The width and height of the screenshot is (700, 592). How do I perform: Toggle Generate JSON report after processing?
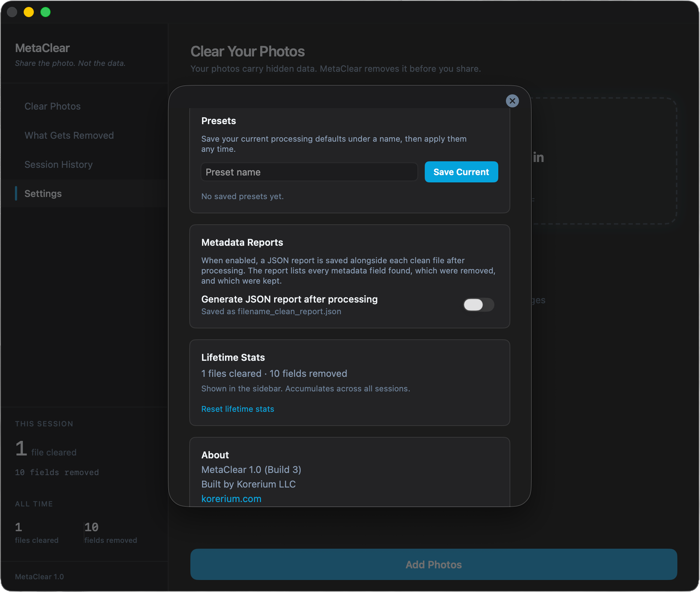click(x=479, y=305)
